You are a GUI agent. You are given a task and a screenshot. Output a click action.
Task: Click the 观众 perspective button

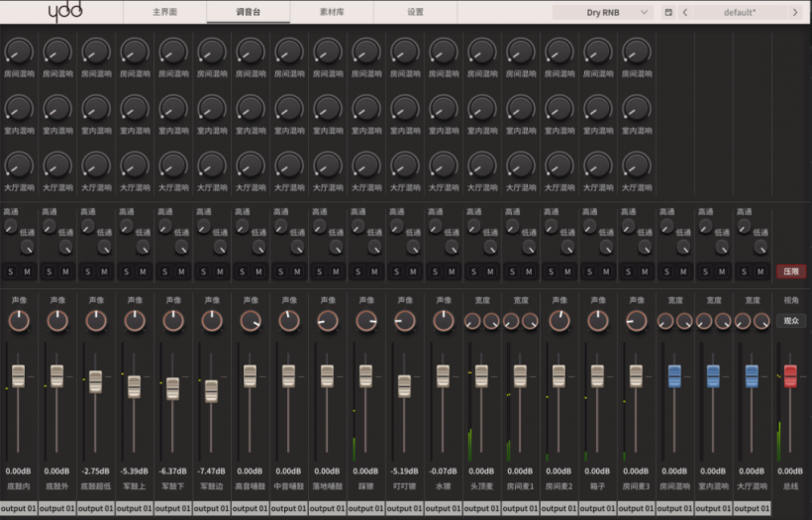pyautogui.click(x=790, y=321)
